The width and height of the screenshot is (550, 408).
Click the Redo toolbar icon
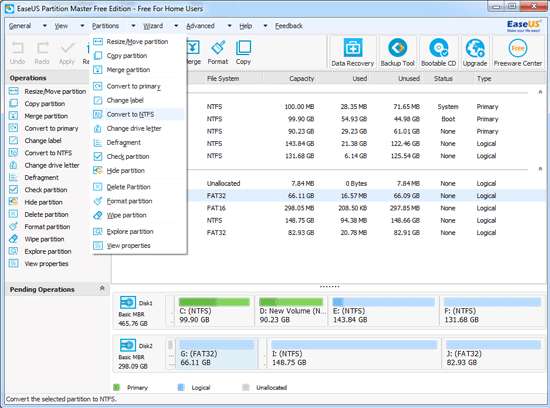pos(42,48)
